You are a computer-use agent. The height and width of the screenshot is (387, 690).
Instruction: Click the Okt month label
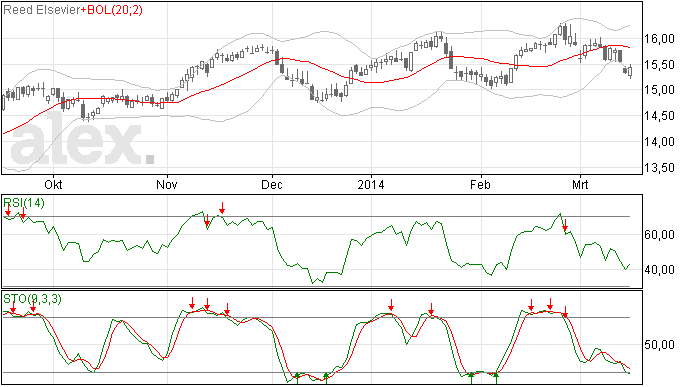54,184
